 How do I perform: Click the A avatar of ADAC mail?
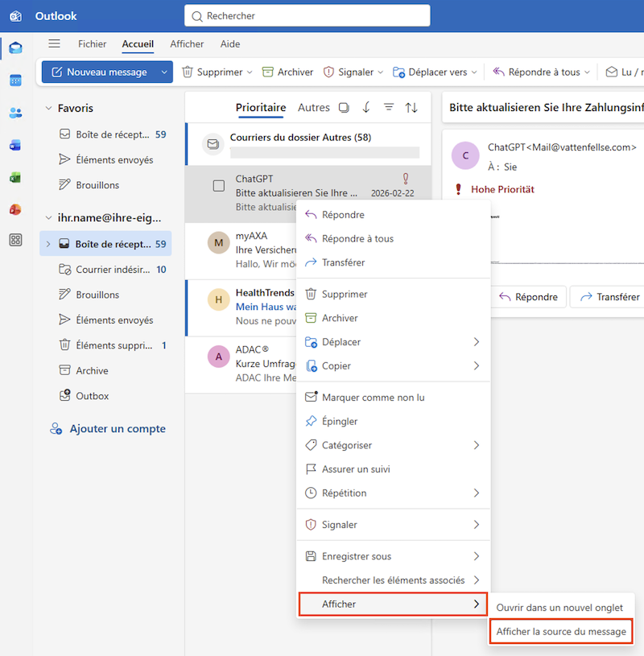coord(218,357)
